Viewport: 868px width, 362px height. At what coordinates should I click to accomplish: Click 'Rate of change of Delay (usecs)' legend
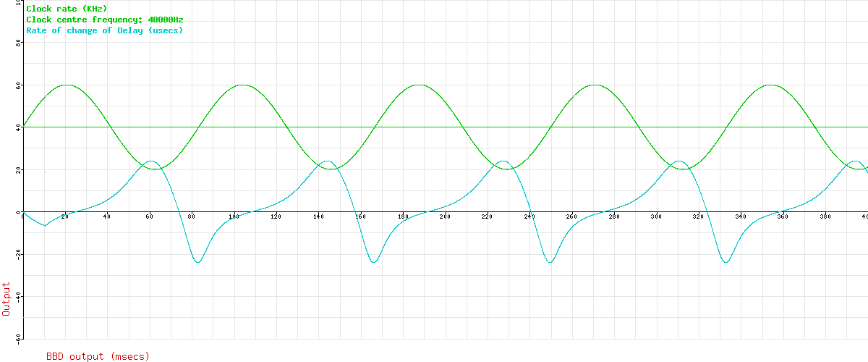coord(104,30)
